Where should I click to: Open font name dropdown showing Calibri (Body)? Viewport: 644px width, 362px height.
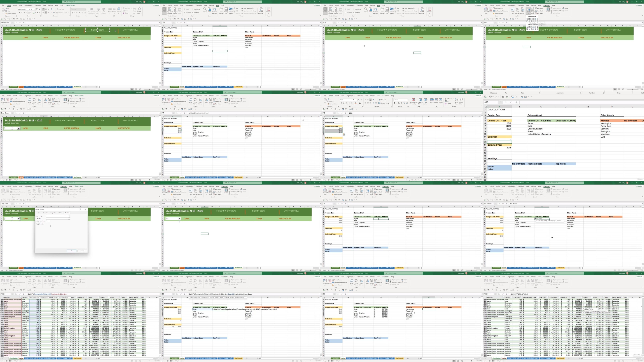pyautogui.click(x=30, y=9)
